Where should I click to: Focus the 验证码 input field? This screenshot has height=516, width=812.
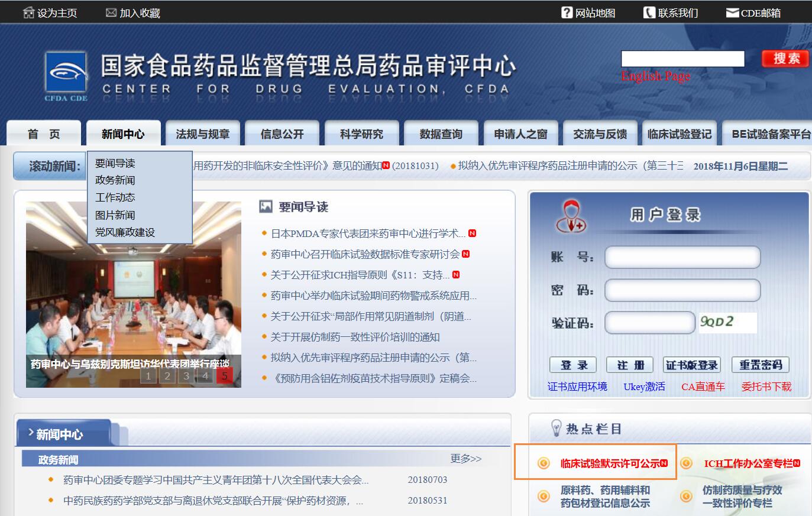(x=650, y=323)
